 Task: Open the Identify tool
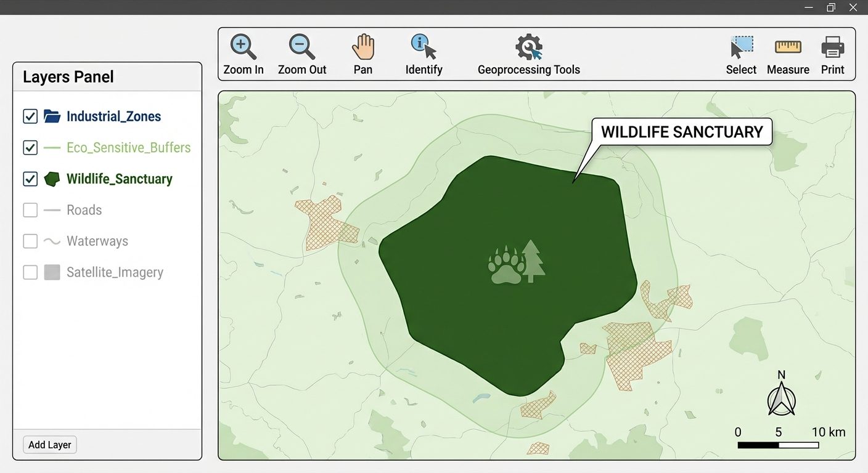[x=423, y=54]
